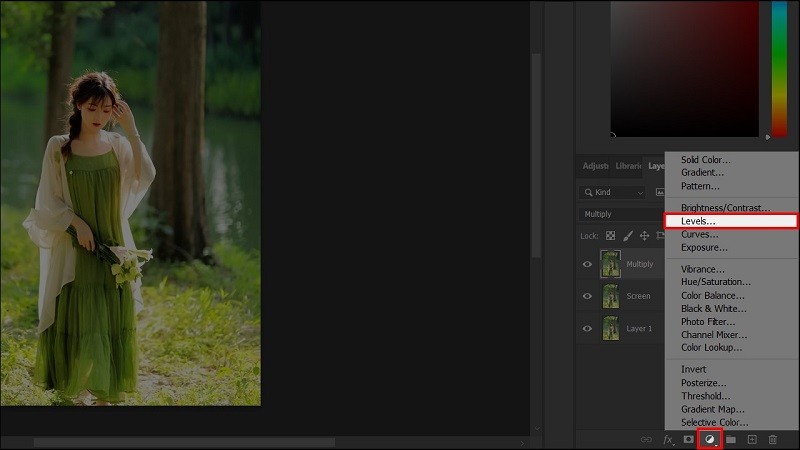Click the vertical canvas scrollbar
Viewport: 800px width, 450px height.
click(536, 156)
